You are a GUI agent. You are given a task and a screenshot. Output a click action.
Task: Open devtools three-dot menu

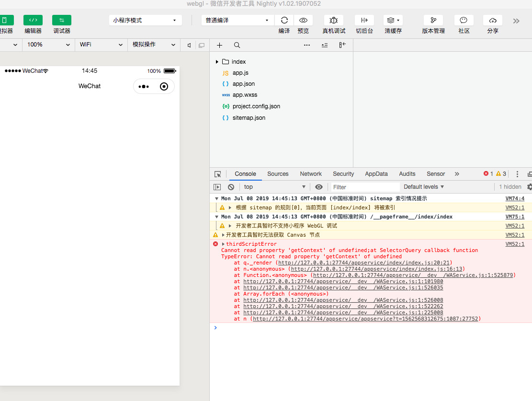pos(517,174)
